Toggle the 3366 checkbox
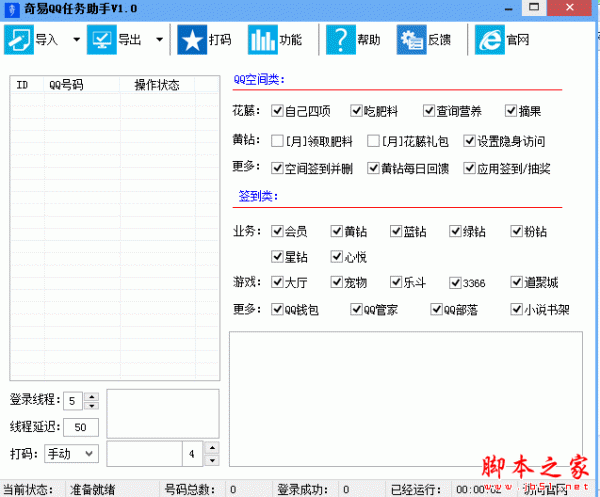Image resolution: width=600 pixels, height=497 pixels. click(x=455, y=283)
